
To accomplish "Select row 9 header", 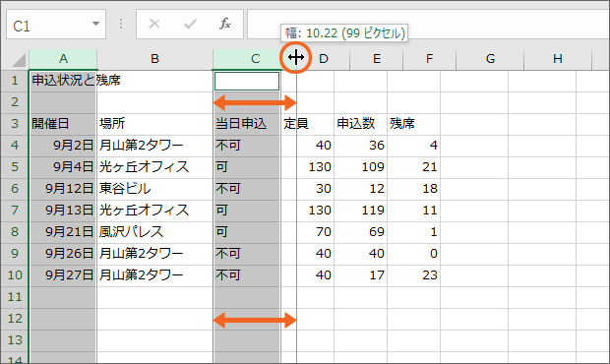I will click(x=15, y=254).
